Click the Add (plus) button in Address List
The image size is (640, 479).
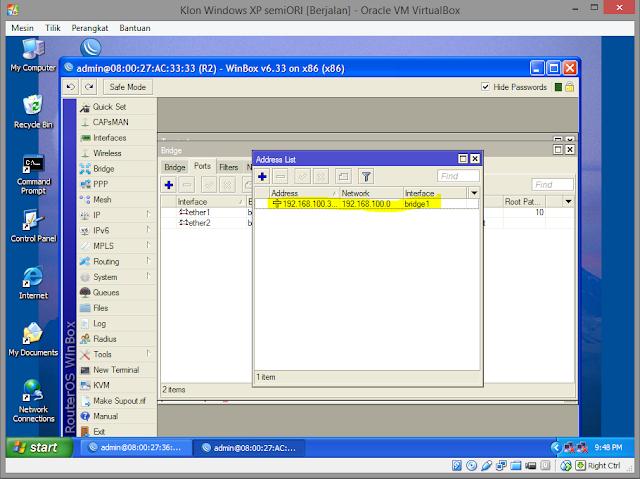262,177
